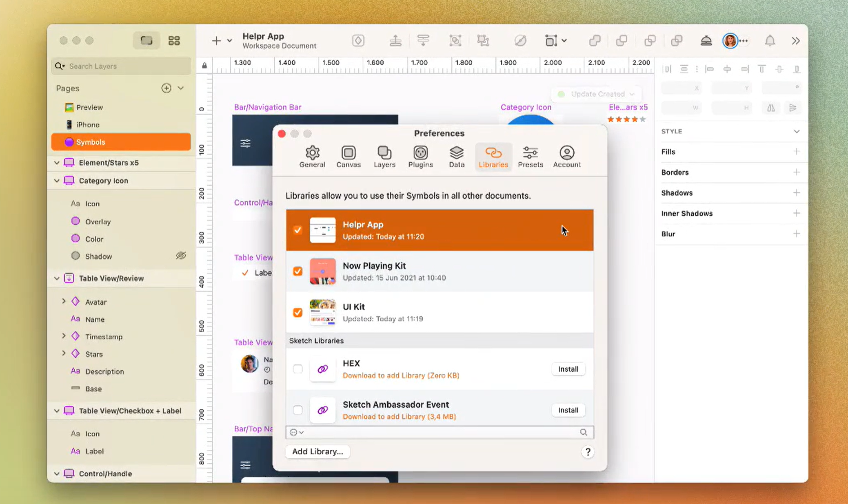This screenshot has height=504, width=848.
Task: Uncheck the UI Kit library checkbox
Action: (297, 312)
